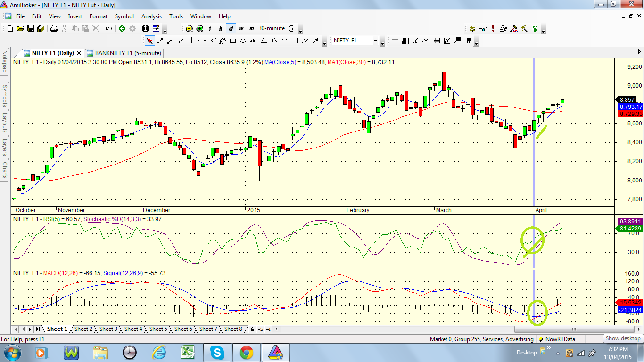644x362 pixels.
Task: Print the chart using the printer icon
Action: (x=54, y=28)
